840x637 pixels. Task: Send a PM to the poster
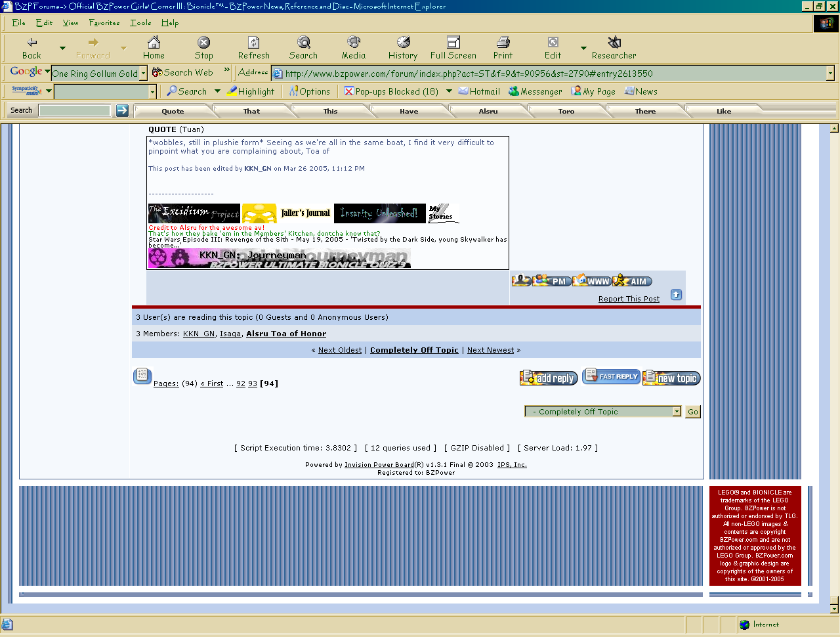tap(552, 281)
